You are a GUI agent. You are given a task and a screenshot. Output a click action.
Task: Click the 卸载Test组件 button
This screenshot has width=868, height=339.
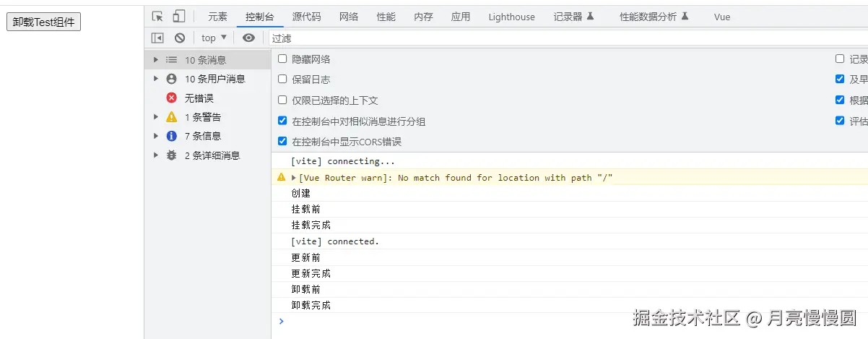[43, 22]
